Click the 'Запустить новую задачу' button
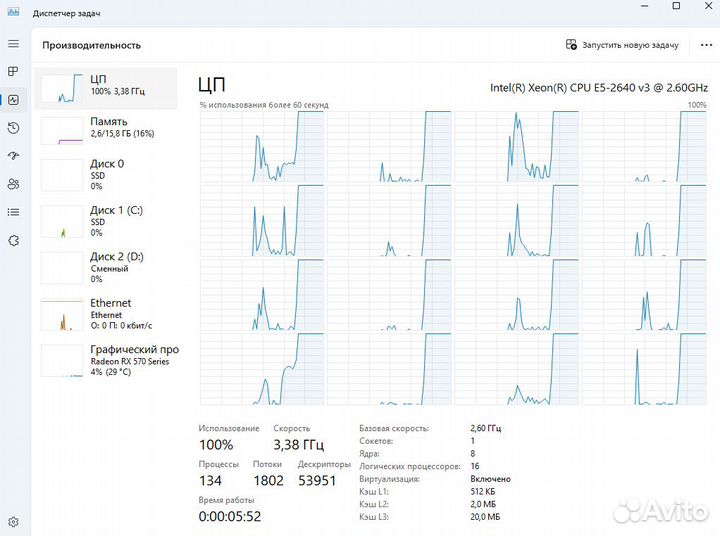The height and width of the screenshot is (536, 720). [622, 45]
